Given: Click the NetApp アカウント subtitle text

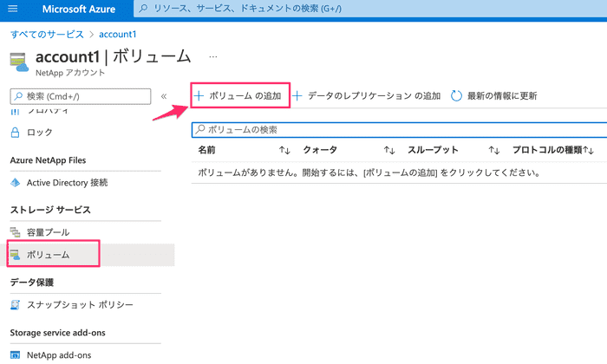Looking at the screenshot, I should [70, 73].
